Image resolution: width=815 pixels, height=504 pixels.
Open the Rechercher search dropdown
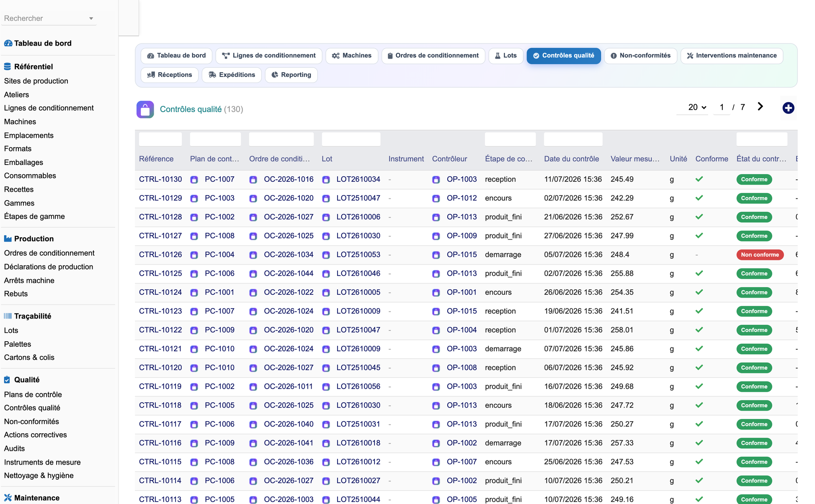pos(49,18)
